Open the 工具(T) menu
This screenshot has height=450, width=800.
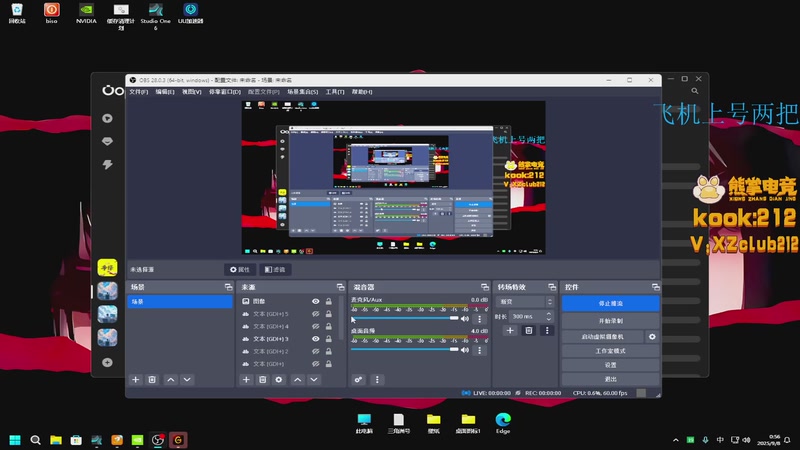tap(335, 92)
